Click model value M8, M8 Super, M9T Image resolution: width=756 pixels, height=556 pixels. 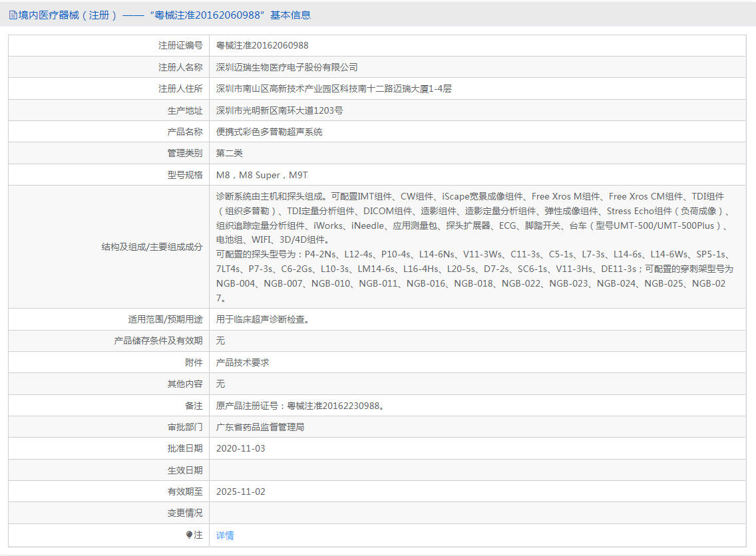pos(262,176)
